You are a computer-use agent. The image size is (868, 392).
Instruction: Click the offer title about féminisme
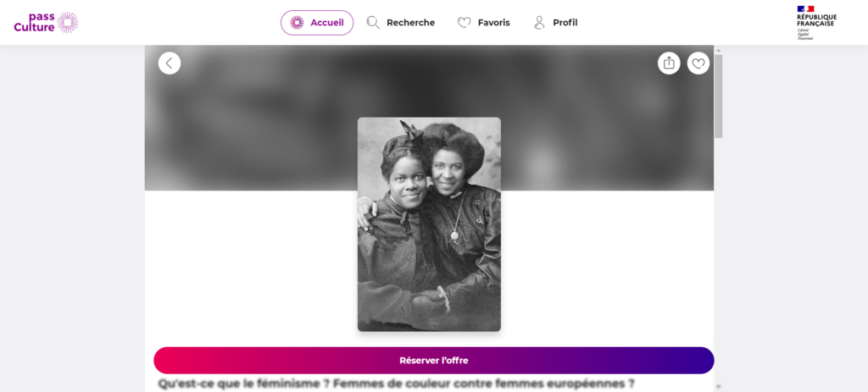(397, 384)
